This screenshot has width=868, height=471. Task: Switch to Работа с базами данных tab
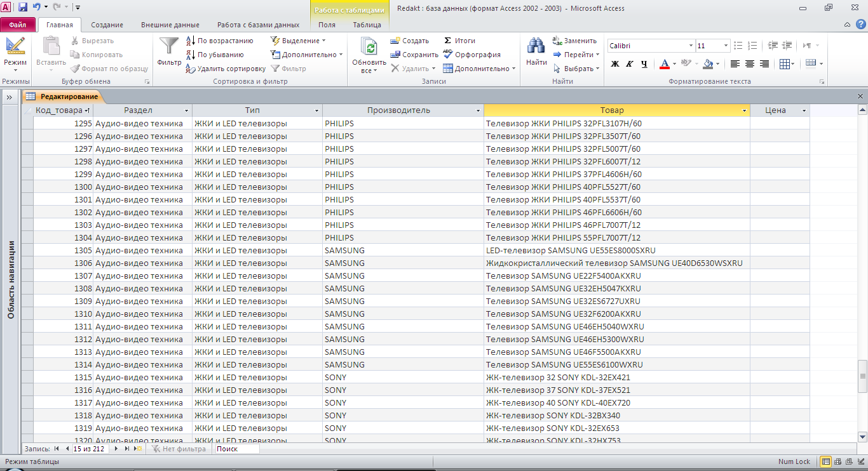tap(258, 25)
